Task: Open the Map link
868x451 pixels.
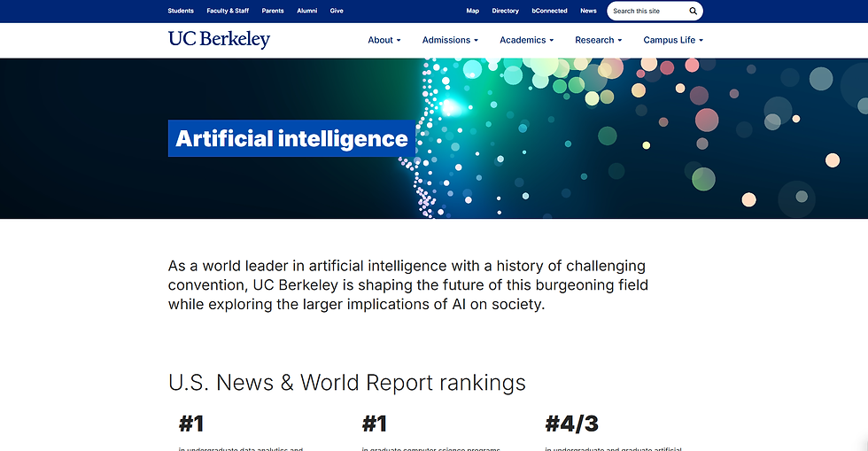Action: 472,11
